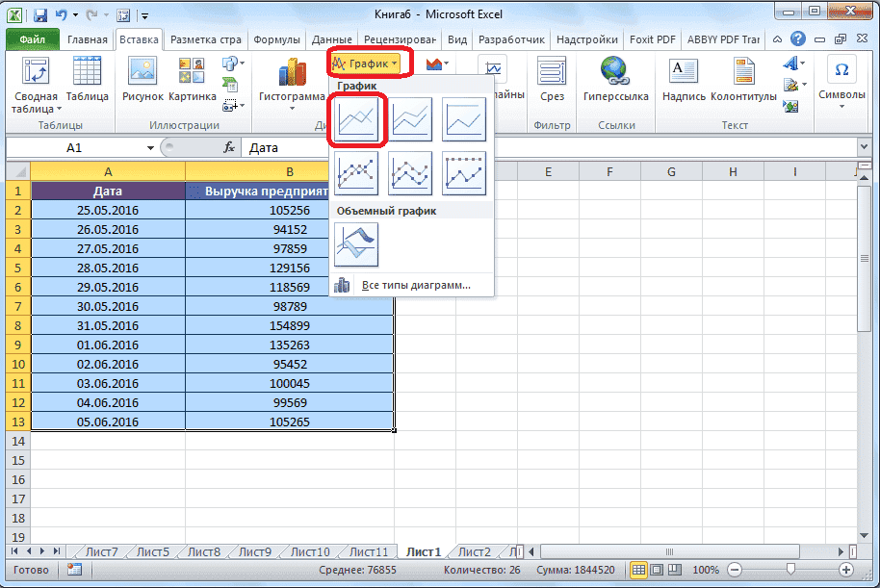Click the Файл button

pyautogui.click(x=32, y=39)
